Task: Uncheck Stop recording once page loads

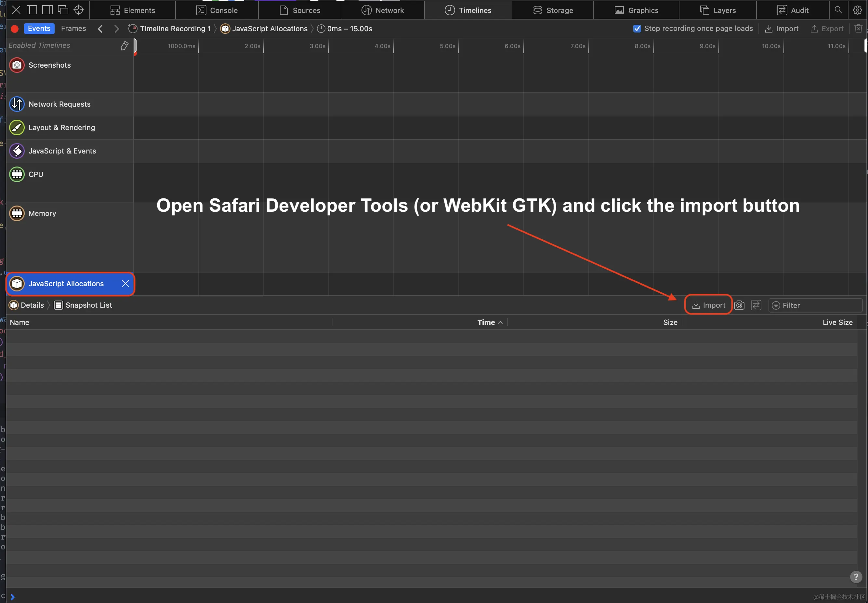Action: pyautogui.click(x=637, y=29)
